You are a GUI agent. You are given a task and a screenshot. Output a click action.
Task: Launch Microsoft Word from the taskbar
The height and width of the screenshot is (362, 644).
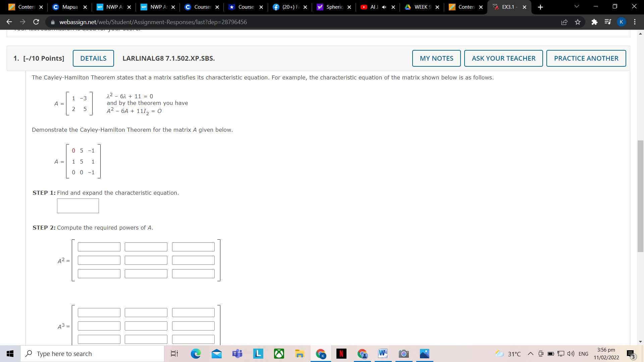coord(383,354)
